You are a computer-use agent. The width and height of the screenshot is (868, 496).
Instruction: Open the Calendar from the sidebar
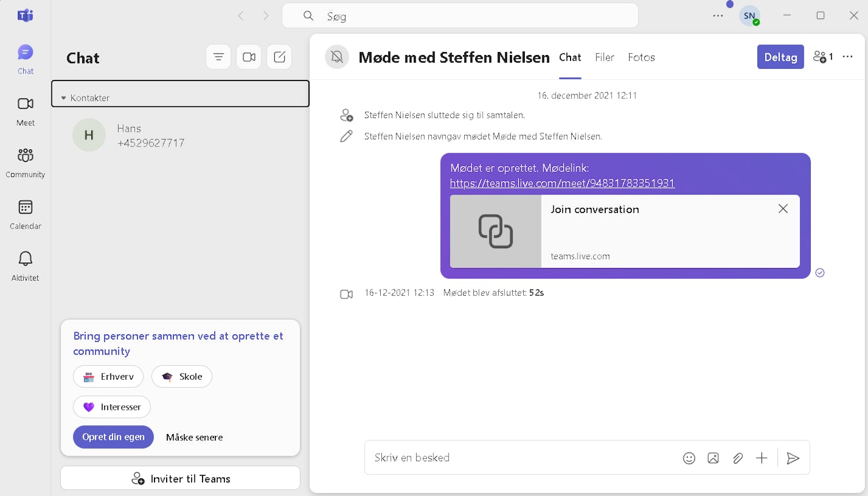click(25, 213)
